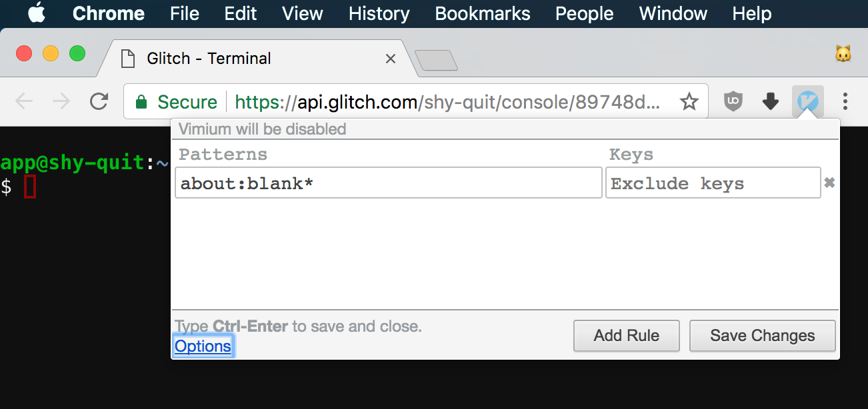868x409 pixels.
Task: Open the Bookmarks menu
Action: [482, 13]
